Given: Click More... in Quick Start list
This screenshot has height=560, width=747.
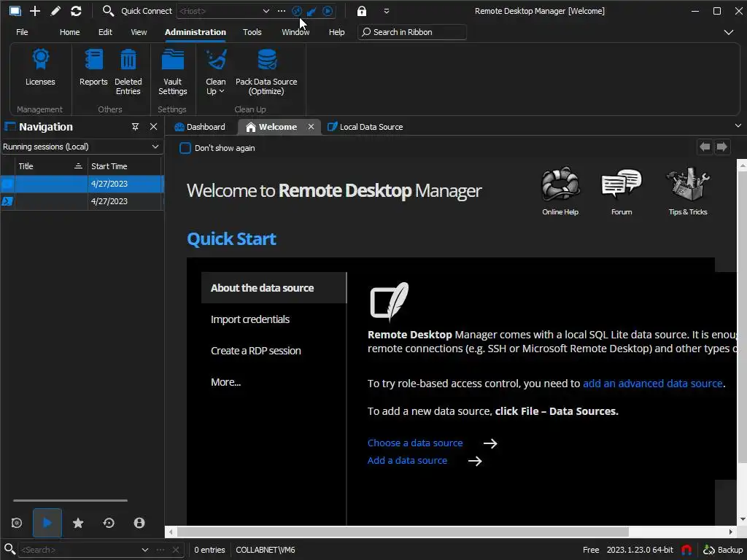Looking at the screenshot, I should [226, 382].
